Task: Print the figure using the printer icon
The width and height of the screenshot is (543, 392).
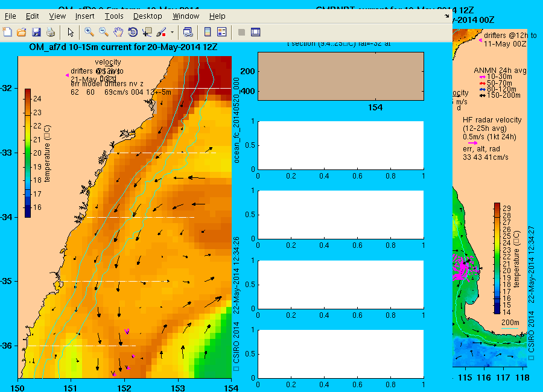Action: pyautogui.click(x=51, y=32)
